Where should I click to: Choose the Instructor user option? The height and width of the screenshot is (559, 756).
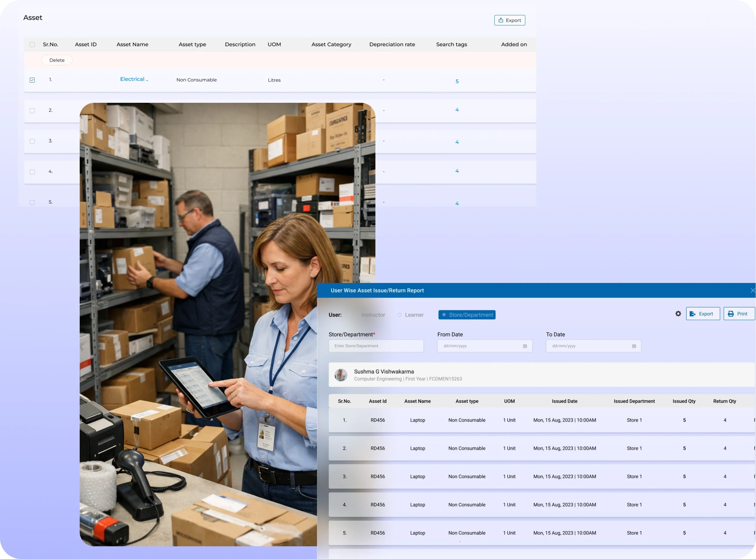pyautogui.click(x=373, y=315)
